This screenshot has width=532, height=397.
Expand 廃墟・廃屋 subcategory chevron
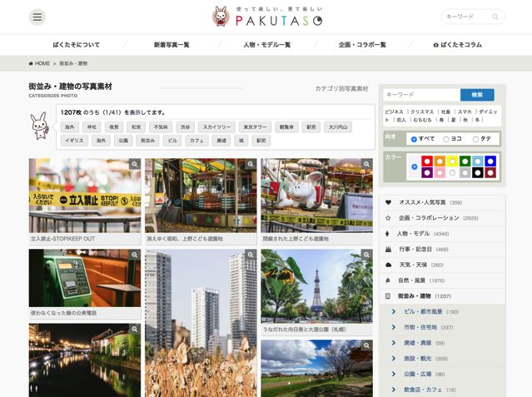pyautogui.click(x=394, y=343)
